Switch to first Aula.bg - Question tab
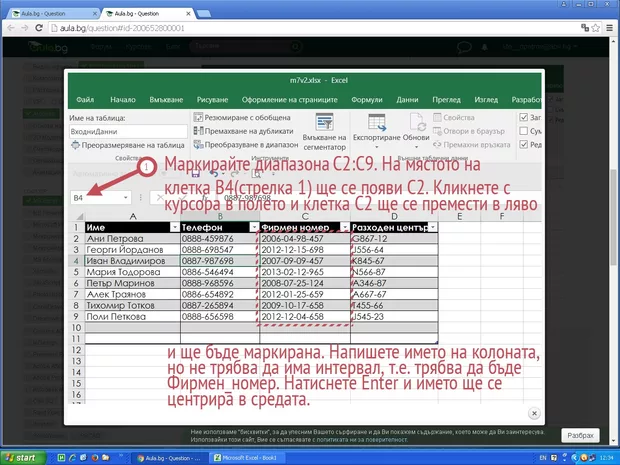The image size is (620, 465). [x=53, y=13]
